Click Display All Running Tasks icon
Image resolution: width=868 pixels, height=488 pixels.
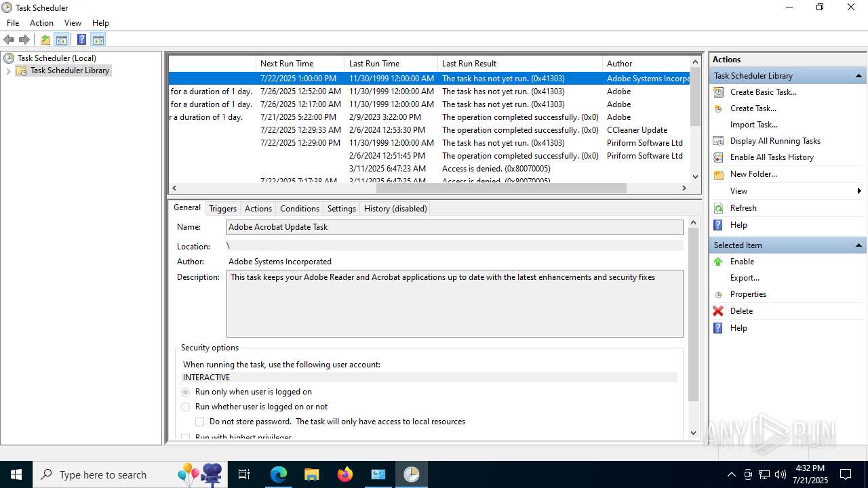click(718, 141)
